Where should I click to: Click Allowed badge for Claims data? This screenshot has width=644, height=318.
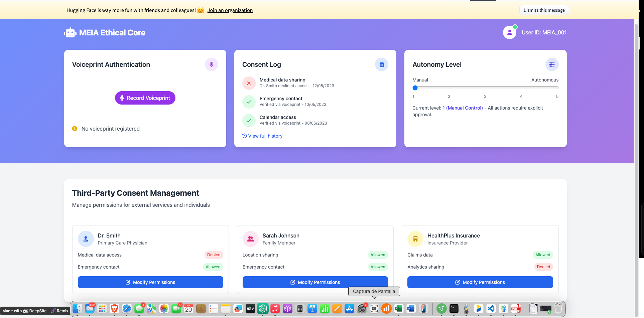coord(543,255)
